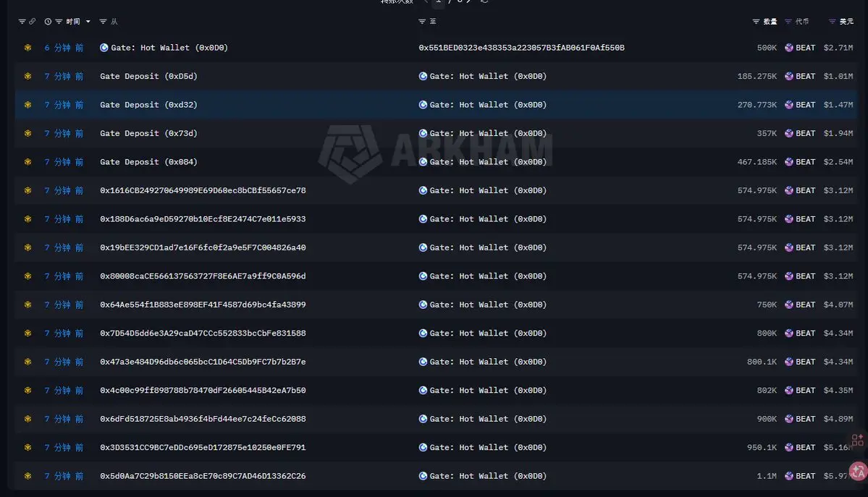
Task: Open Gate Deposit (0x73d) entity
Action: pyautogui.click(x=148, y=133)
